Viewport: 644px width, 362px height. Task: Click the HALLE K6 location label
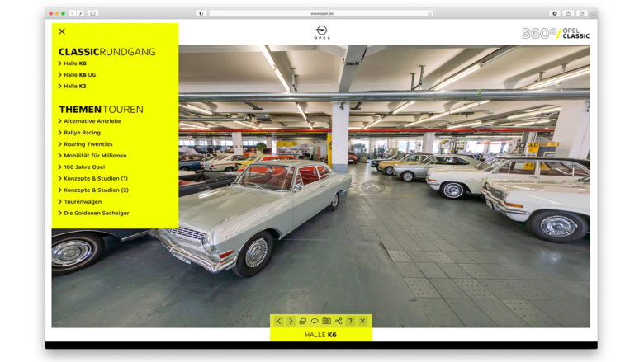(x=321, y=335)
